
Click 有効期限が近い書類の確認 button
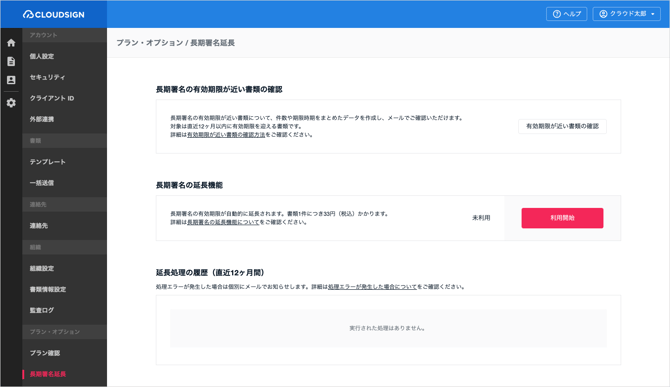(x=562, y=126)
